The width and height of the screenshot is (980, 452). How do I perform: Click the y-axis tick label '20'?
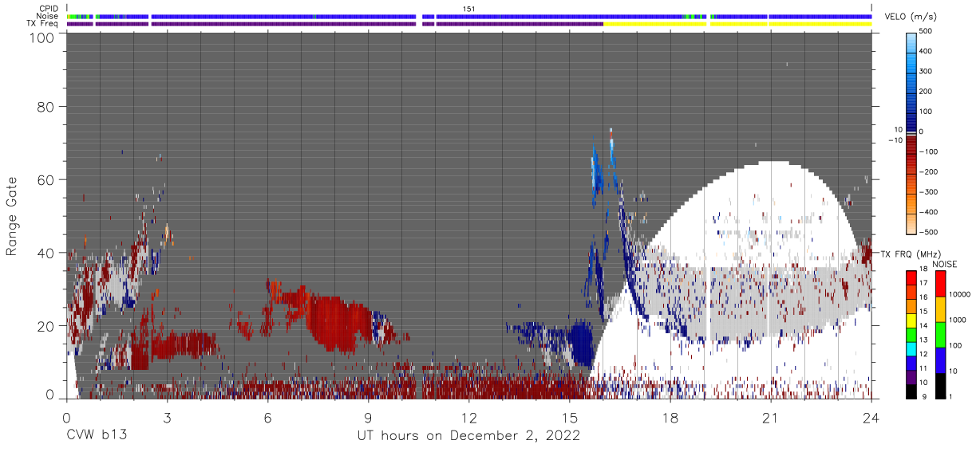(47, 326)
